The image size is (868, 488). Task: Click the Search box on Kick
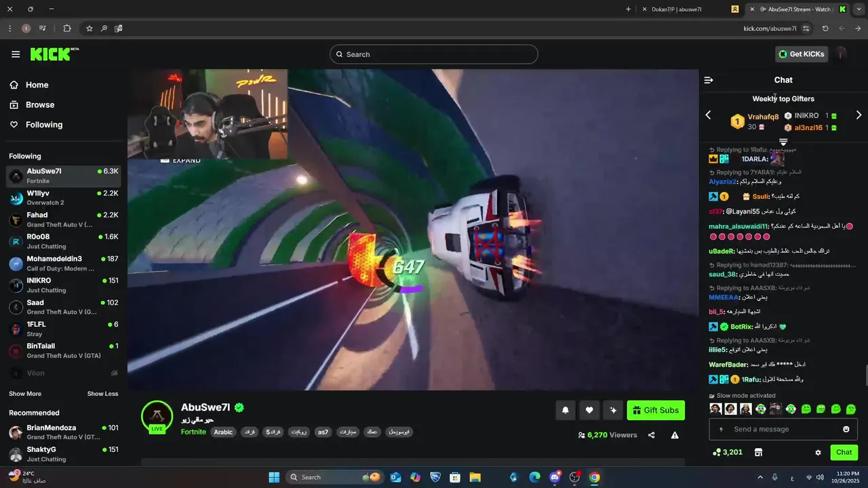(434, 54)
